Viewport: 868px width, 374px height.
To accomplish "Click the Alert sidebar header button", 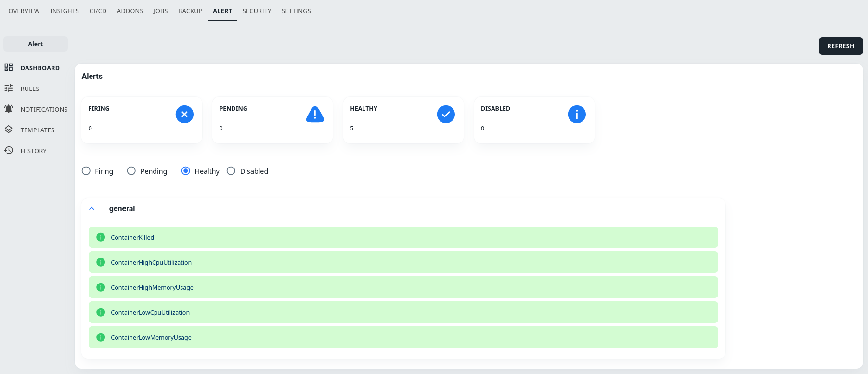I will tap(36, 44).
